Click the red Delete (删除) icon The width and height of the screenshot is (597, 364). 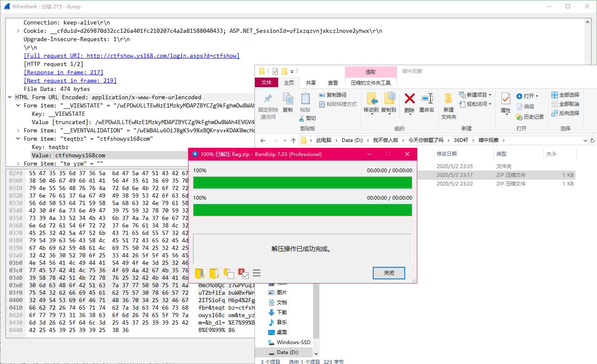(409, 98)
